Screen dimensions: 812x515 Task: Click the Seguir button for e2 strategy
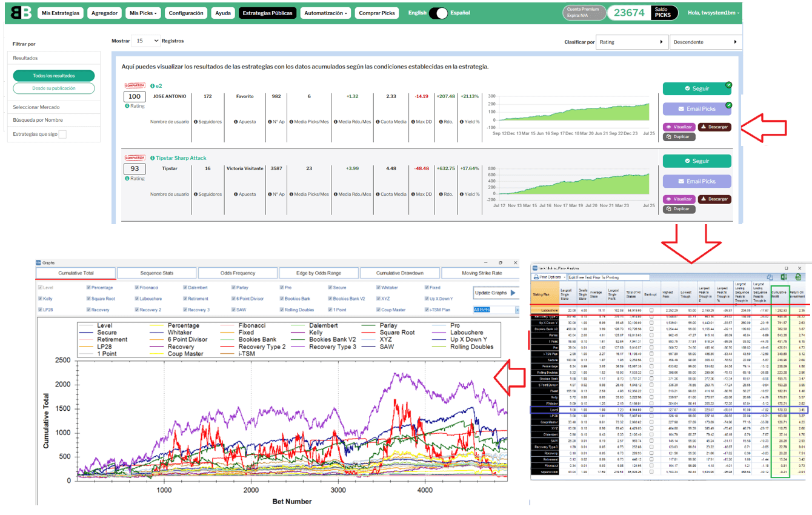pyautogui.click(x=697, y=88)
